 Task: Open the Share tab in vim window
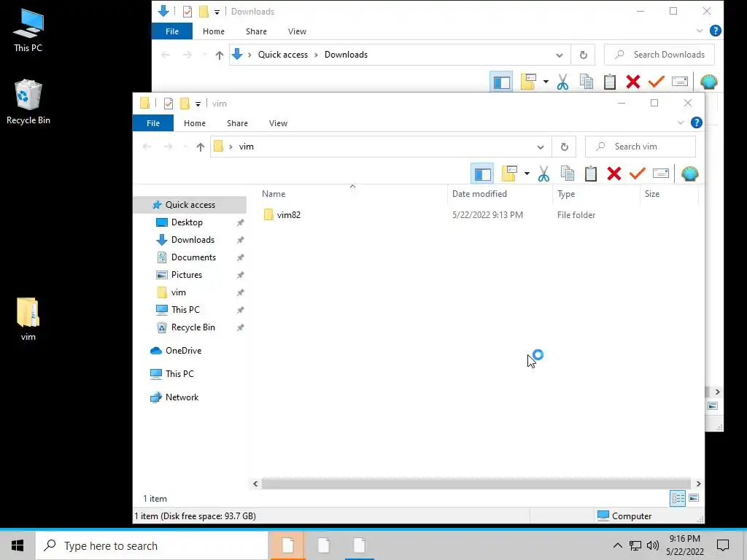coord(237,123)
